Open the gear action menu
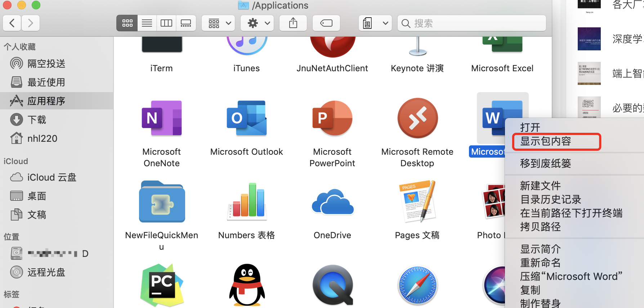This screenshot has width=644, height=308. [257, 23]
